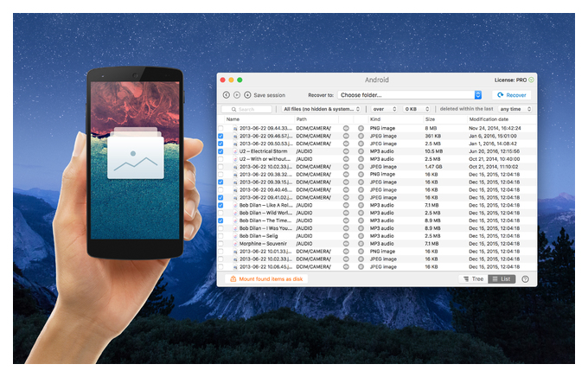Switch to Tree view
Viewport: 588px width, 377px height.
[x=473, y=279]
